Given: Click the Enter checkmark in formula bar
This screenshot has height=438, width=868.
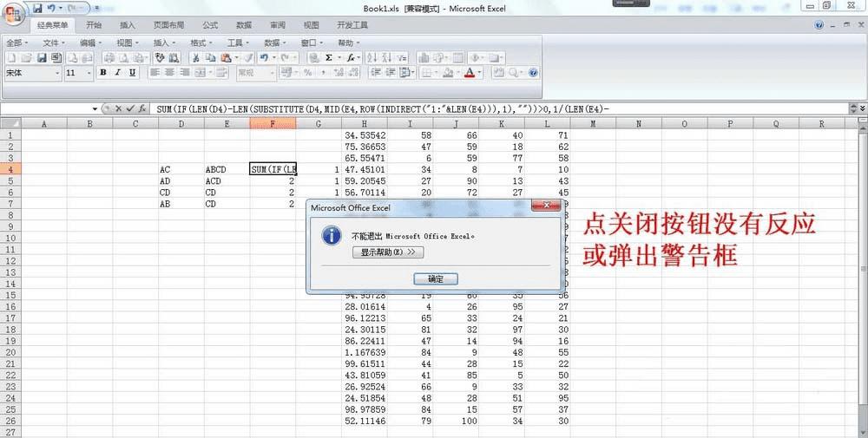Looking at the screenshot, I should [130, 109].
